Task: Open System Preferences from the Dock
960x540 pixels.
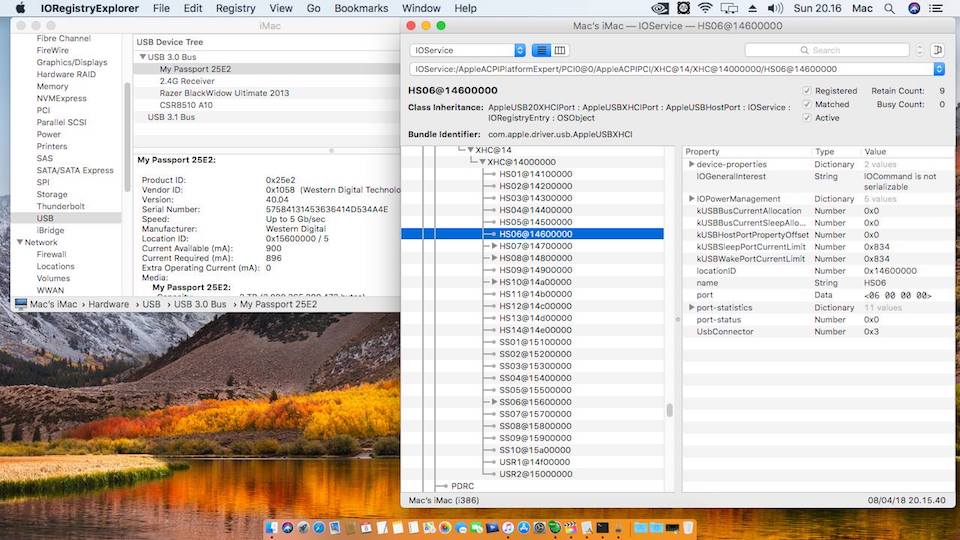Action: point(539,527)
